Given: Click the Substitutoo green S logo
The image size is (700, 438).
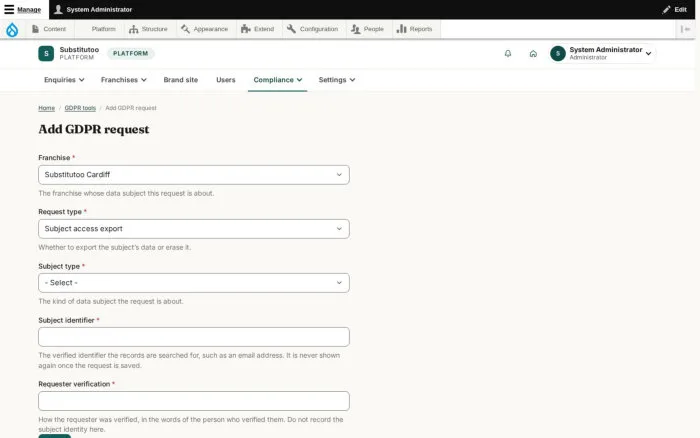Looking at the screenshot, I should pos(46,54).
